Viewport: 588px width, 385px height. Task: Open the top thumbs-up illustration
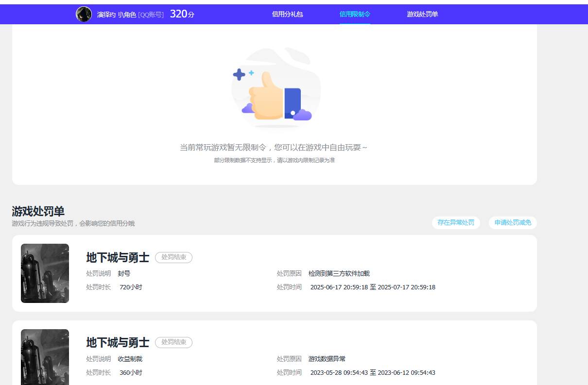[276, 87]
